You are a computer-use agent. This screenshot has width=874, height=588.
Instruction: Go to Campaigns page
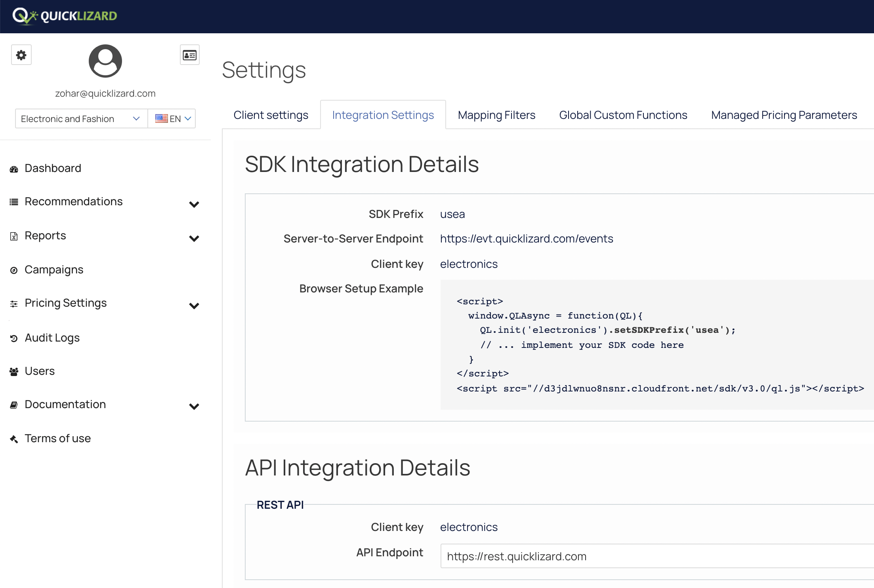tap(54, 270)
